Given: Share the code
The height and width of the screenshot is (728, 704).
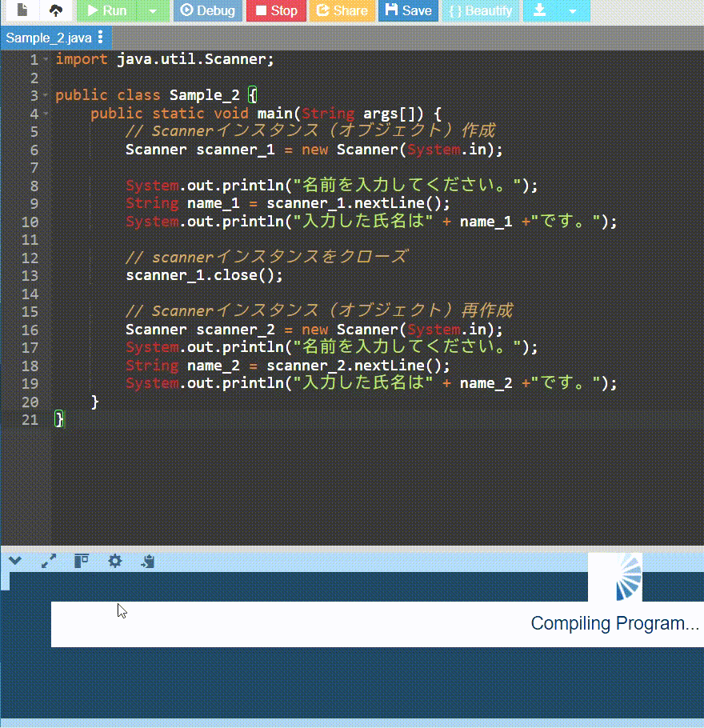Looking at the screenshot, I should 342,10.
